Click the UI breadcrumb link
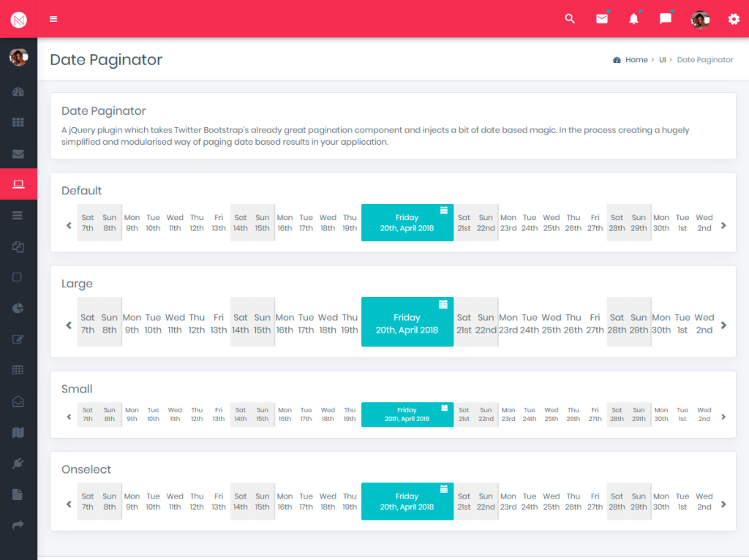749x560 pixels. coord(662,60)
